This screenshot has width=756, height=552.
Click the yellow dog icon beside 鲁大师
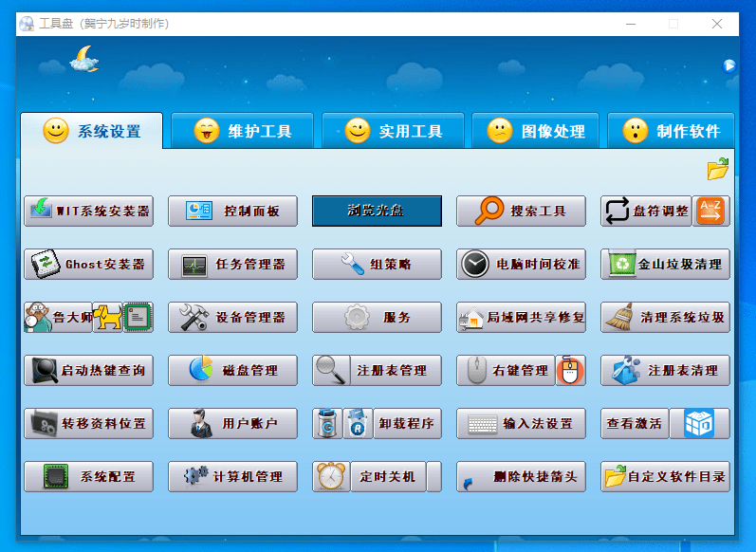click(x=108, y=317)
